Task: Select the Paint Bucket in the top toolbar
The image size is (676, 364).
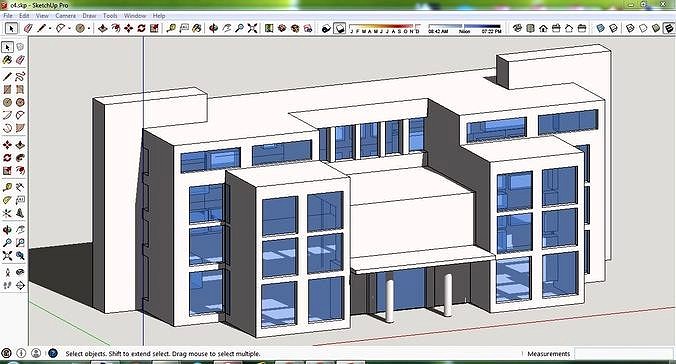Action: pos(197,28)
